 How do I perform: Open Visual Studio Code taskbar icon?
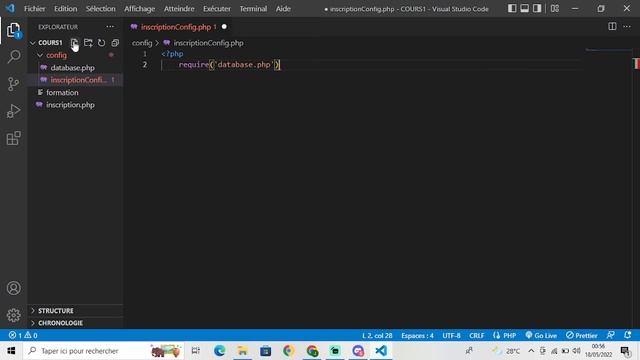381,351
